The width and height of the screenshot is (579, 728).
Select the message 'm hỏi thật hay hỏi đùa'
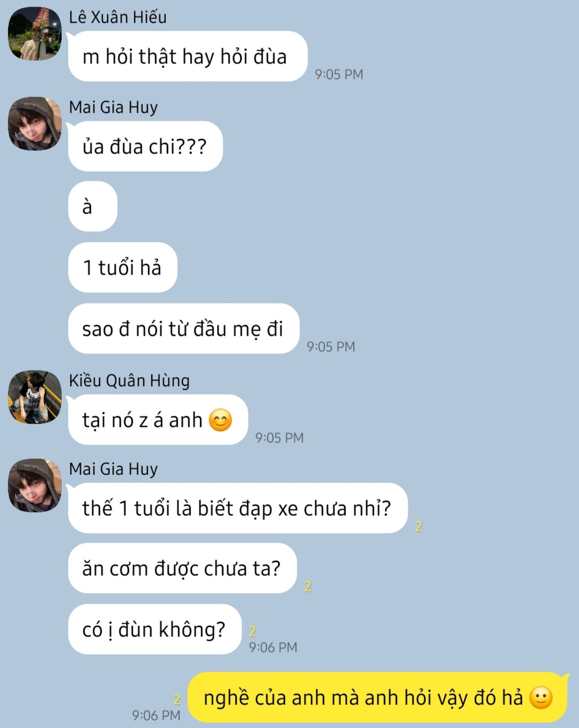click(188, 56)
